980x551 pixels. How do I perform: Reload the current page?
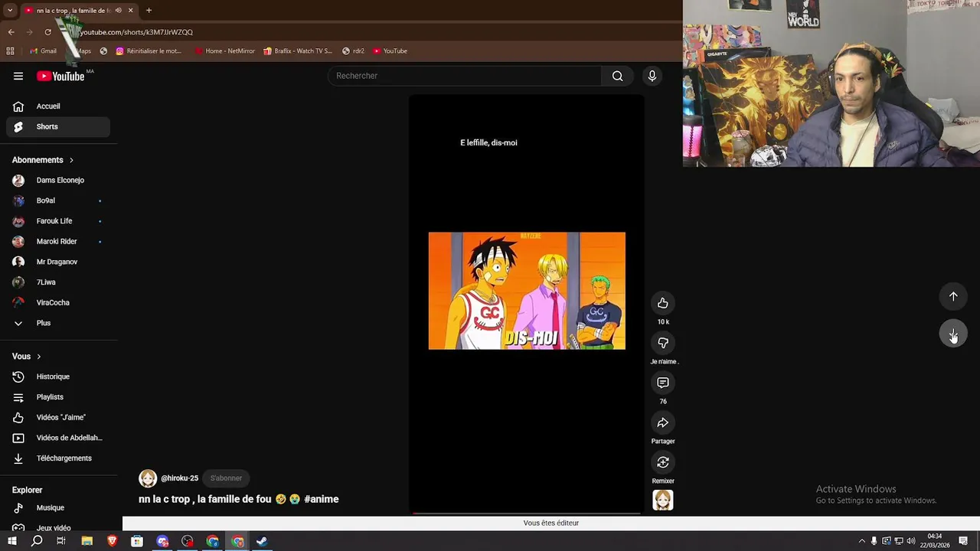[x=47, y=32]
